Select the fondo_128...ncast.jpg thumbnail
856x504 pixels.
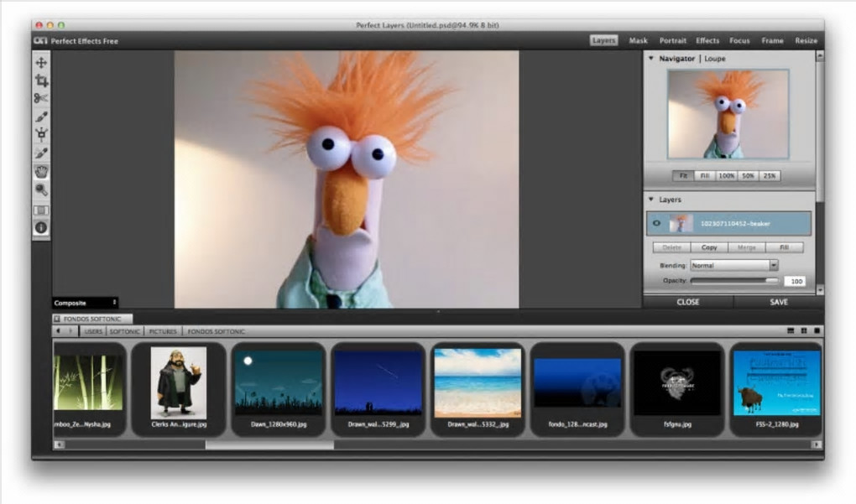577,388
